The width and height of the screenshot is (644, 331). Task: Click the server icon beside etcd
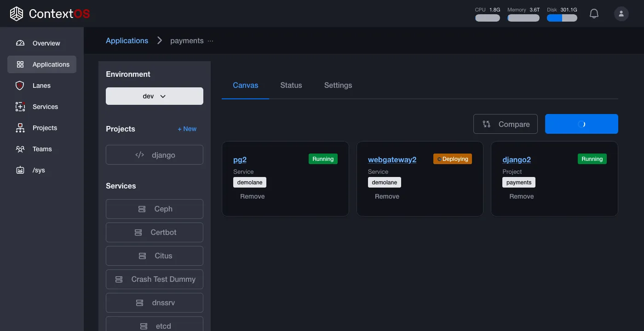coord(144,326)
